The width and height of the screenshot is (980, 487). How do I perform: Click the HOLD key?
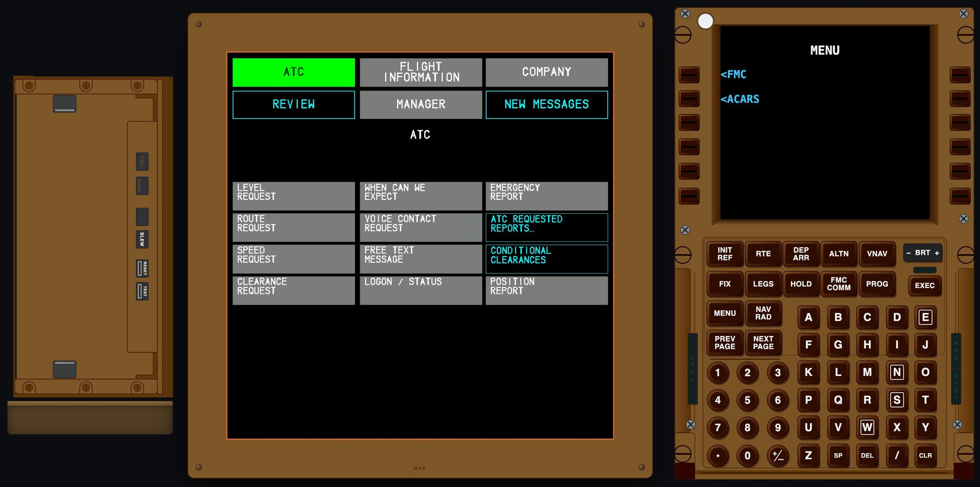pyautogui.click(x=801, y=284)
